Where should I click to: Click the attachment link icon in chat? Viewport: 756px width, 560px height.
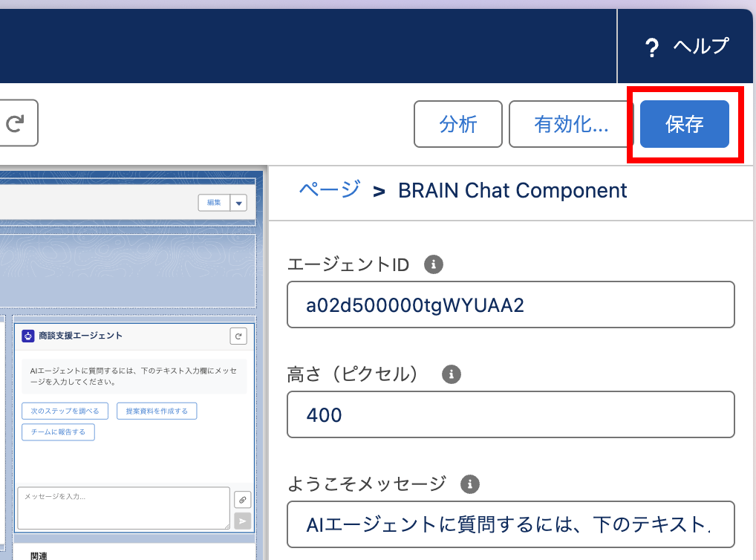[x=242, y=499]
